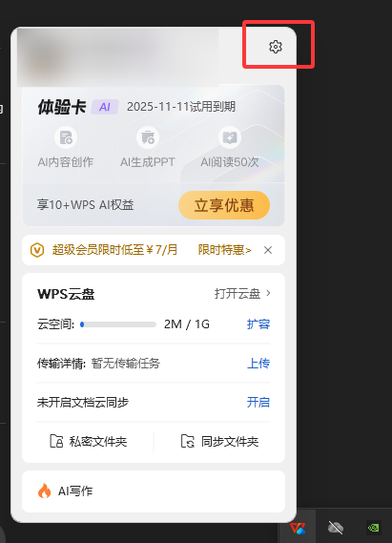Click the 扩容 link
The image size is (392, 543).
[x=258, y=324]
